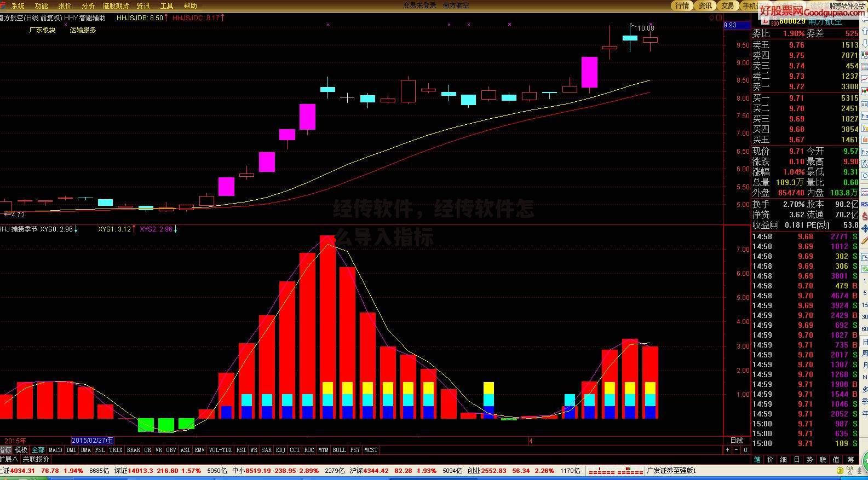The height and width of the screenshot is (480, 868).
Task: Select the 价 price distribution tab
Action: [771, 460]
